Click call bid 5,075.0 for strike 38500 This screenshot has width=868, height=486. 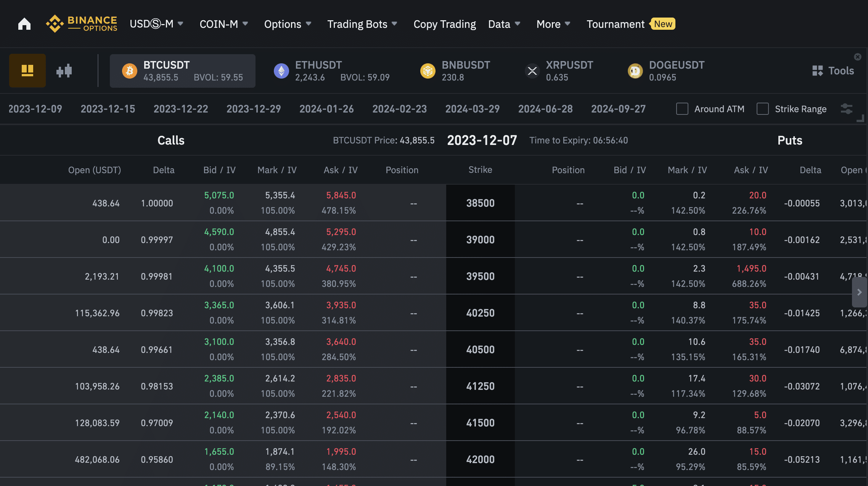click(x=219, y=195)
